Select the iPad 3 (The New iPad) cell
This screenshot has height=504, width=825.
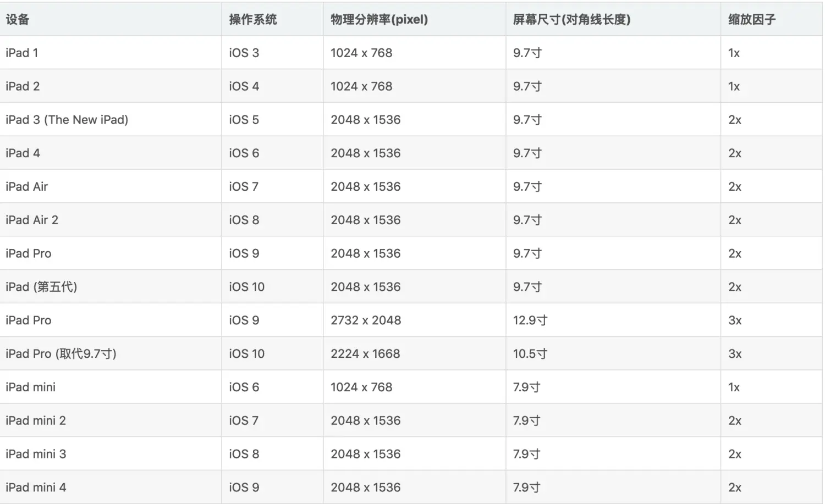(x=67, y=120)
